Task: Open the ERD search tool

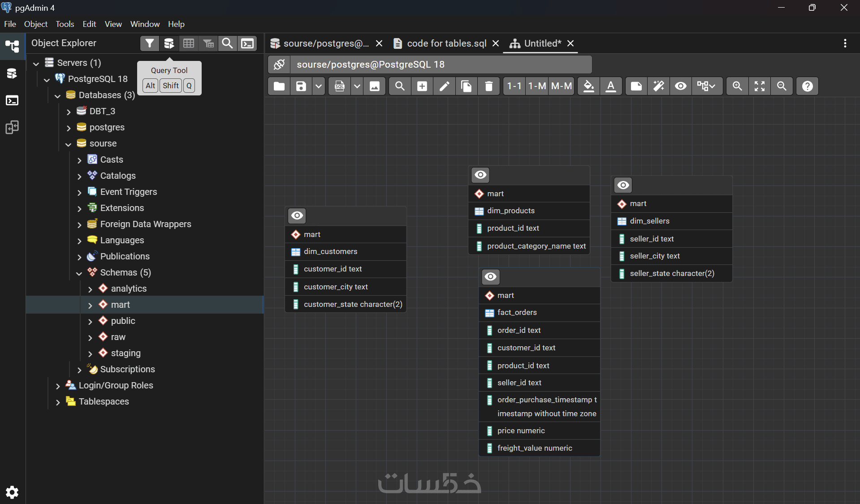Action: [x=400, y=86]
